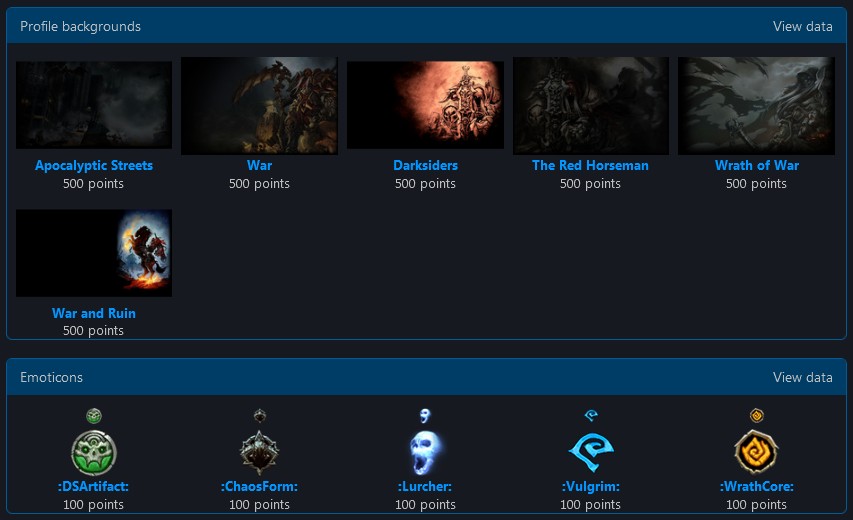
Task: Open the War and Ruin background thumbnail
Action: coord(94,253)
